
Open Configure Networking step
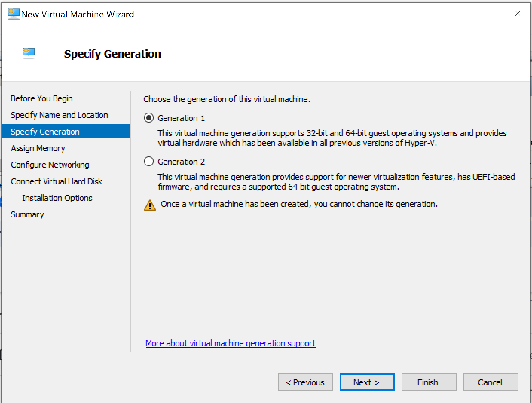pyautogui.click(x=50, y=165)
